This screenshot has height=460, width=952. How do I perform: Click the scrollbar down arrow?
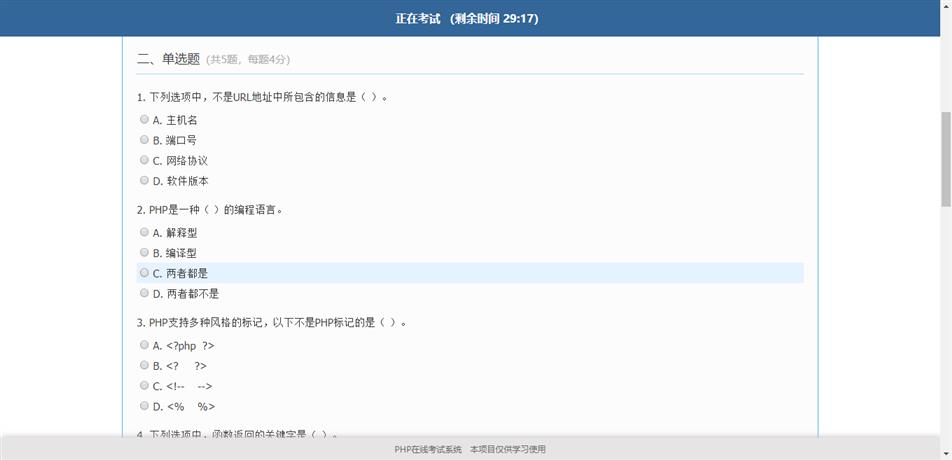point(944,453)
